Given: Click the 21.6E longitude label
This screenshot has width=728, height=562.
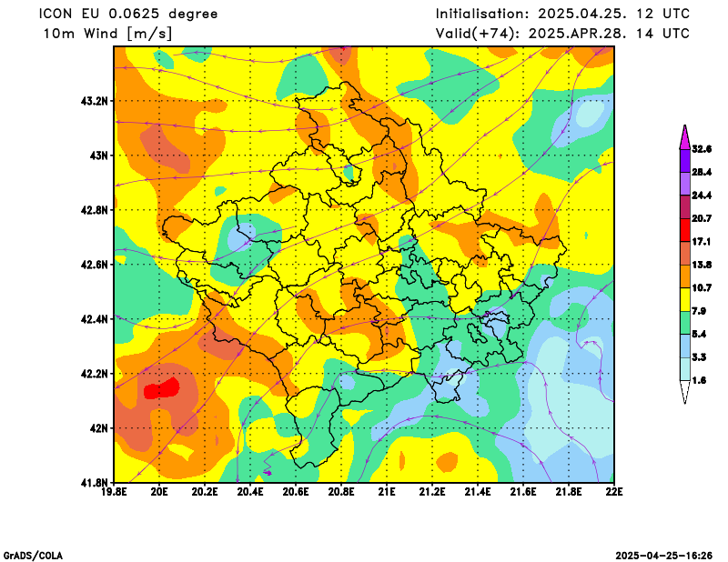Looking at the screenshot, I should click(x=523, y=491).
